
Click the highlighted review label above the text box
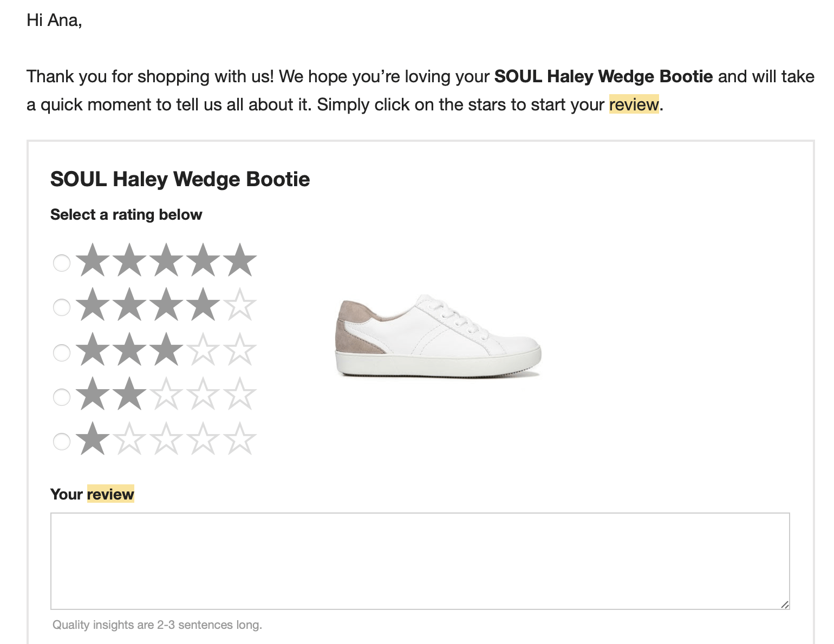(110, 494)
